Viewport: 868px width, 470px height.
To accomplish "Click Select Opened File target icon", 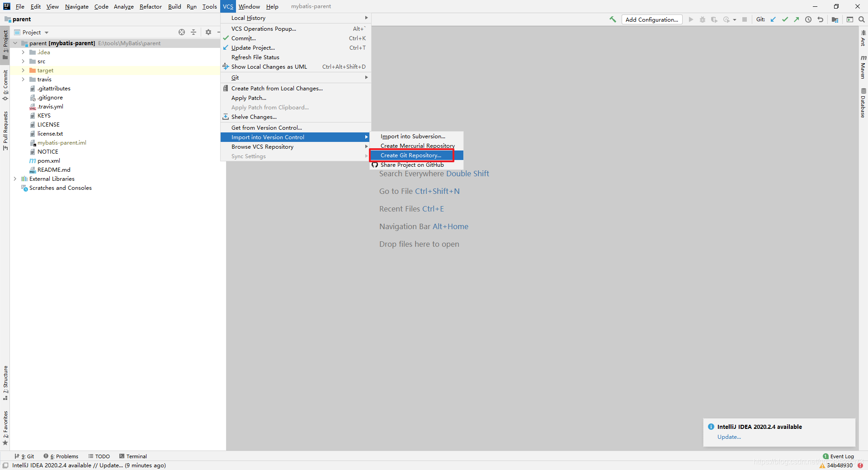I will (182, 32).
